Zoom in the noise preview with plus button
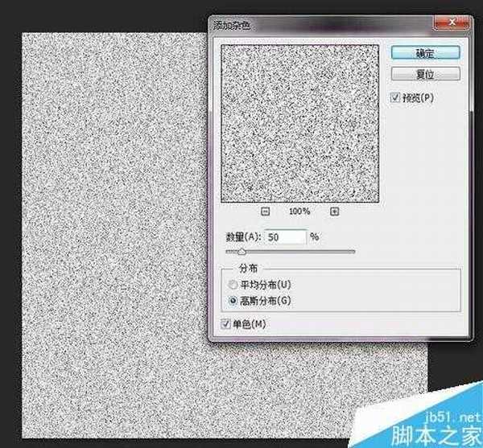The height and width of the screenshot is (448, 483). (335, 212)
